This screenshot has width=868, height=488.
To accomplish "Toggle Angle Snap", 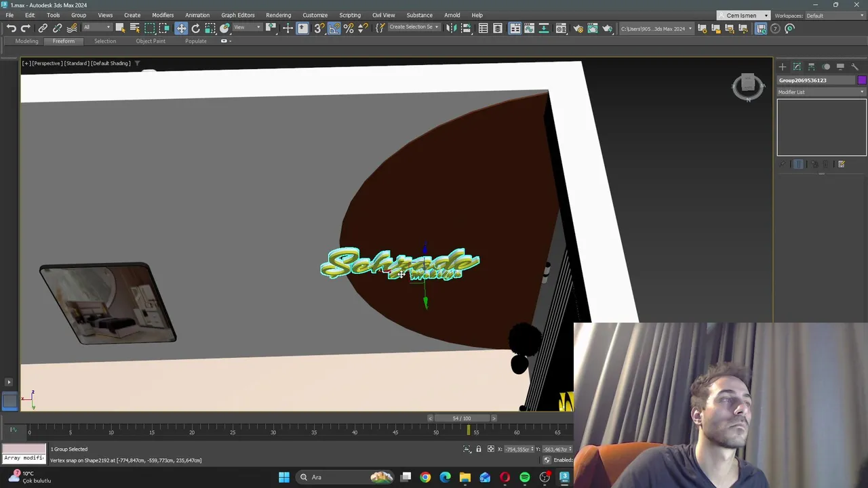I will tap(334, 28).
